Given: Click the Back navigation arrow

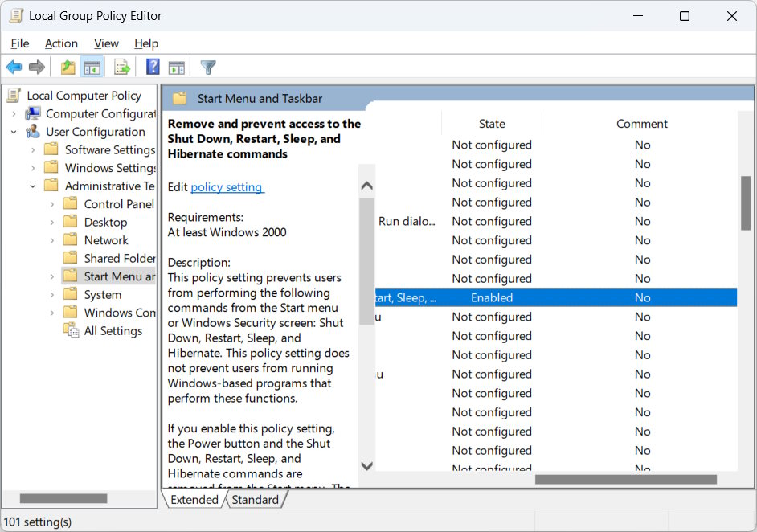Looking at the screenshot, I should [x=14, y=67].
